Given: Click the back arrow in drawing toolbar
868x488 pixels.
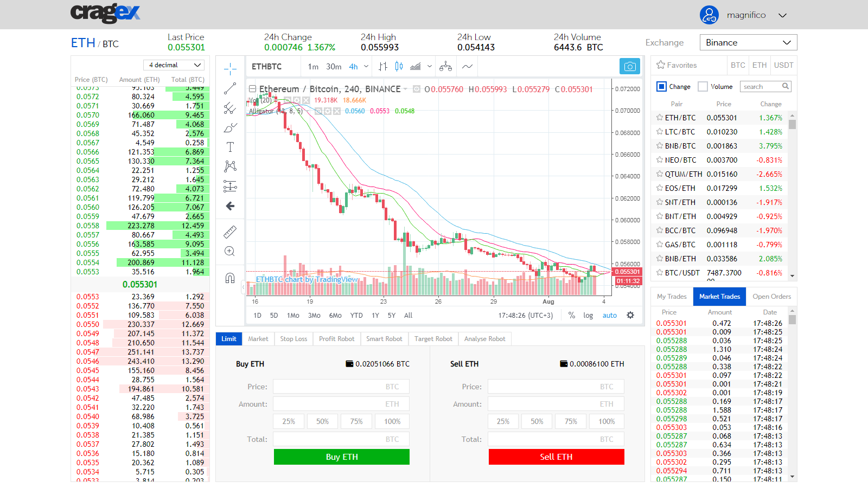Looking at the screenshot, I should click(230, 206).
